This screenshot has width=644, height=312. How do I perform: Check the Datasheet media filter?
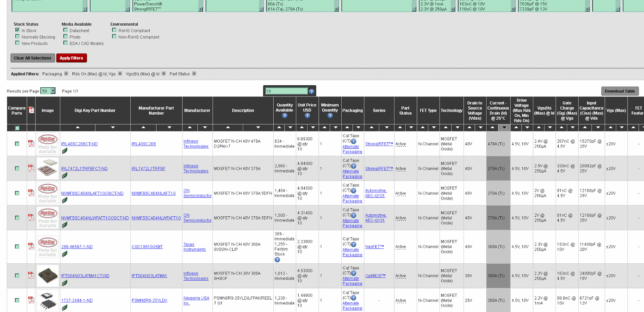pos(65,30)
